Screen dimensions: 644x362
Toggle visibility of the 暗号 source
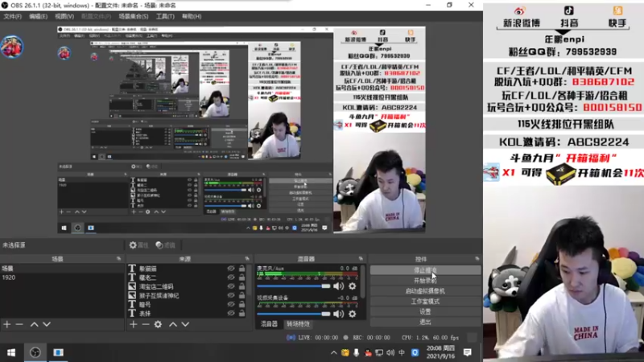[231, 304]
